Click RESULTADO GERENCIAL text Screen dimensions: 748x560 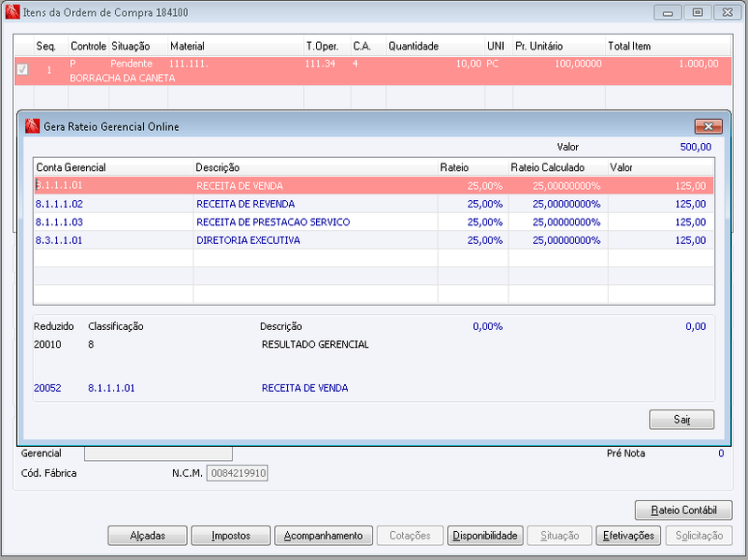tap(315, 344)
